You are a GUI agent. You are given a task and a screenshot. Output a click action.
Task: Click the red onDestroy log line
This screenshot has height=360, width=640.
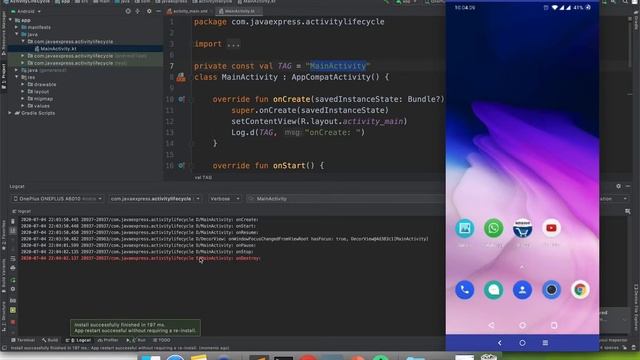point(141,258)
